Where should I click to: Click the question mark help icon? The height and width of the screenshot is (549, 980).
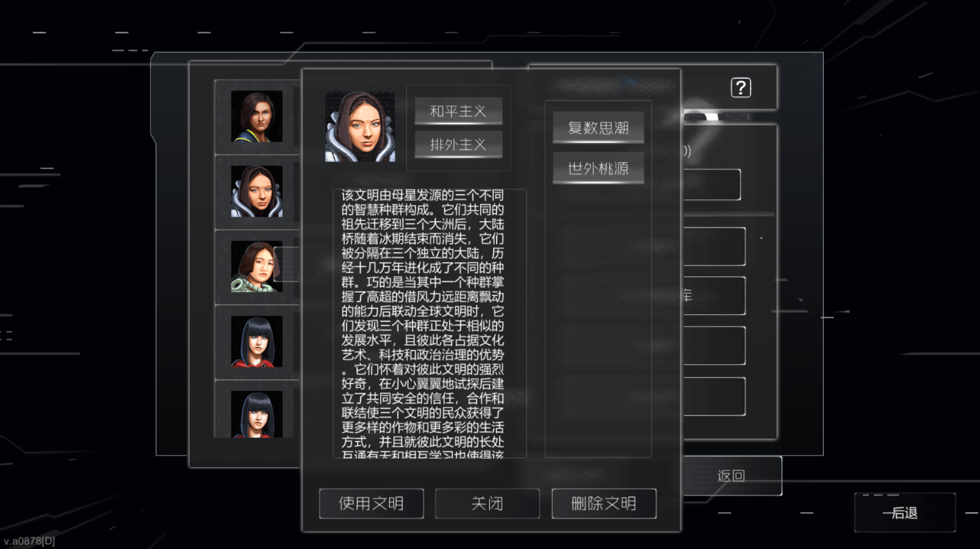(741, 88)
